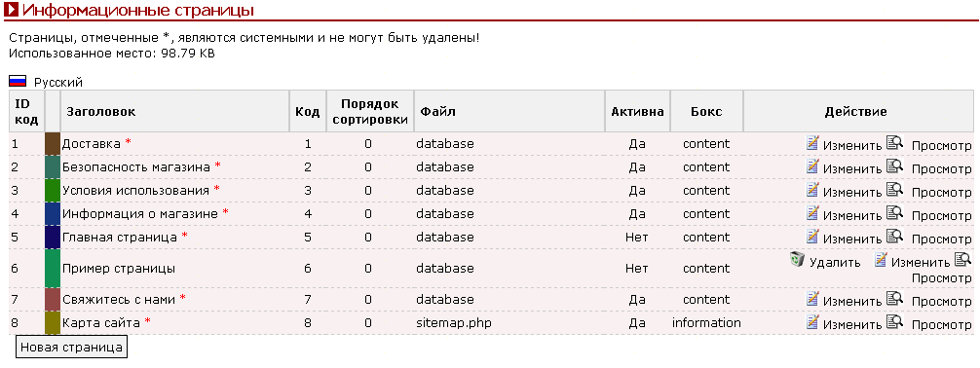980x368 pixels.
Task: Click the edit icon for Условия использования
Action: [812, 189]
